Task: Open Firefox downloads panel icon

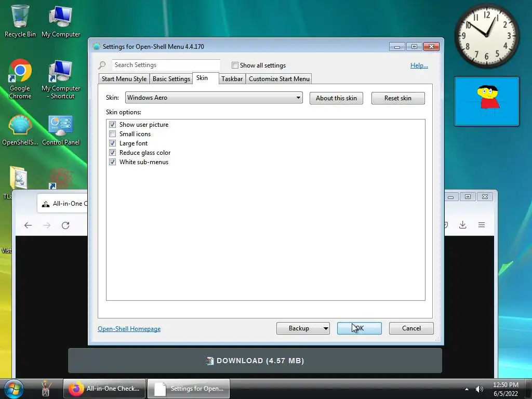Action: click(462, 224)
